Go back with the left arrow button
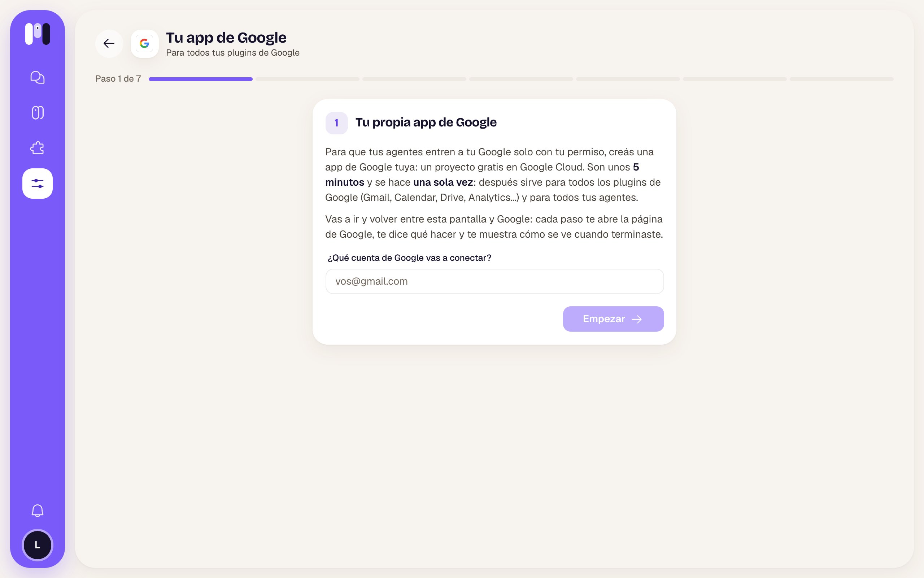 109,44
